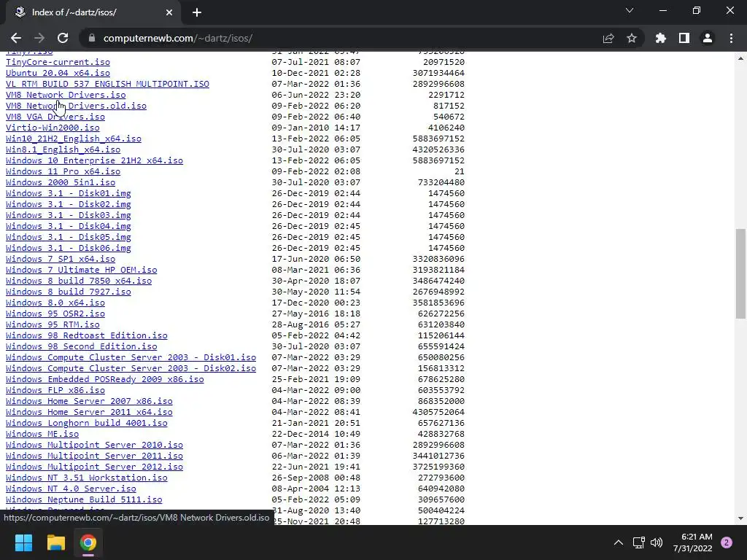
Task: Toggle the Chrome side panel icon
Action: tap(684, 38)
